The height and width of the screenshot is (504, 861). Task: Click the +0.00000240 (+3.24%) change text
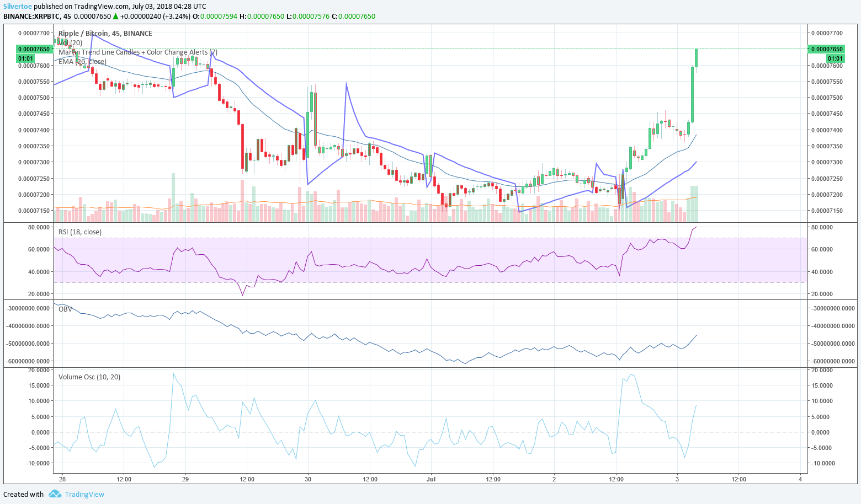(x=155, y=17)
